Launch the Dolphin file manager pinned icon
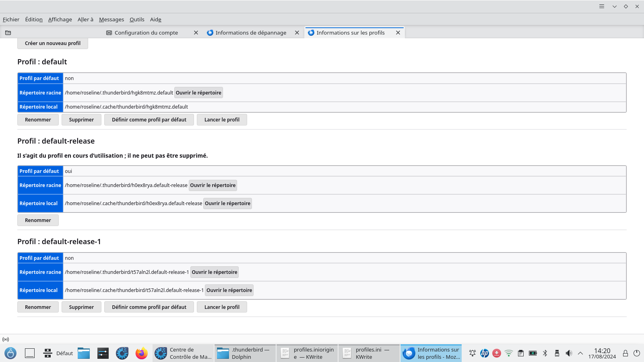 [x=84, y=353]
